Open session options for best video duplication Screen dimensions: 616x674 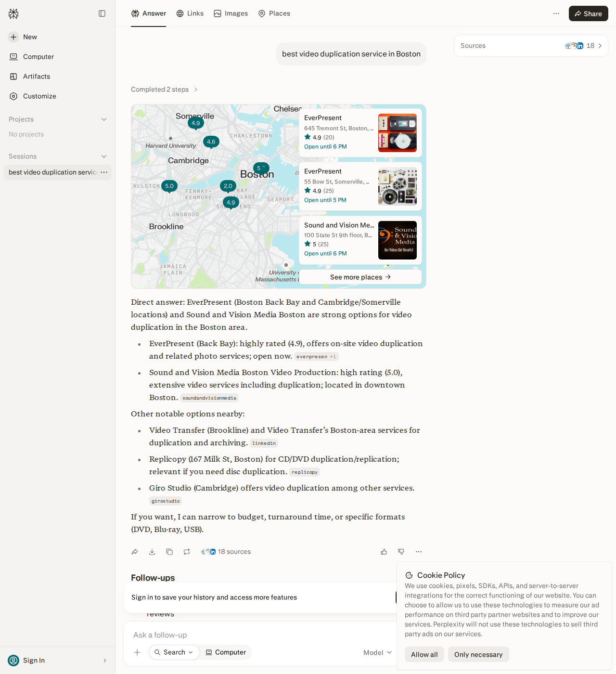tap(104, 172)
